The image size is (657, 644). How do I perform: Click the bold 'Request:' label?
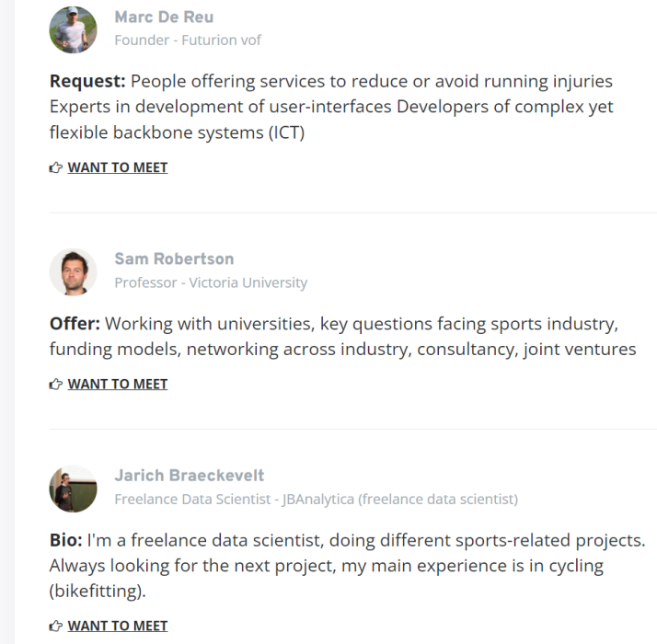[87, 82]
